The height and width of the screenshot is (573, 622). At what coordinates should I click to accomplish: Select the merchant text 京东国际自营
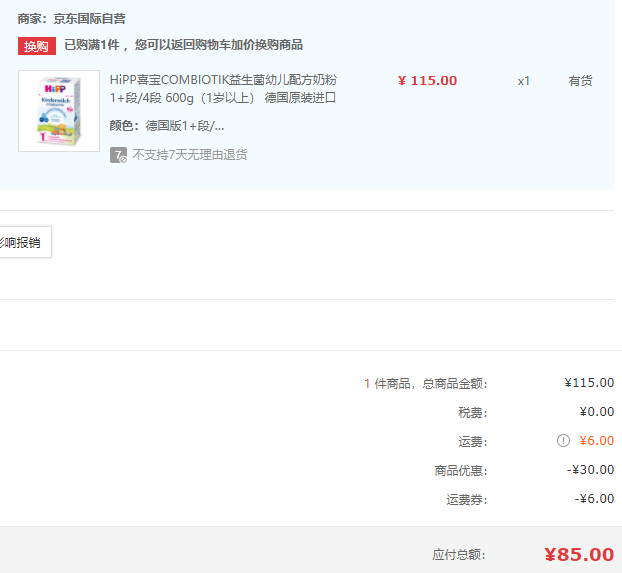pyautogui.click(x=89, y=19)
